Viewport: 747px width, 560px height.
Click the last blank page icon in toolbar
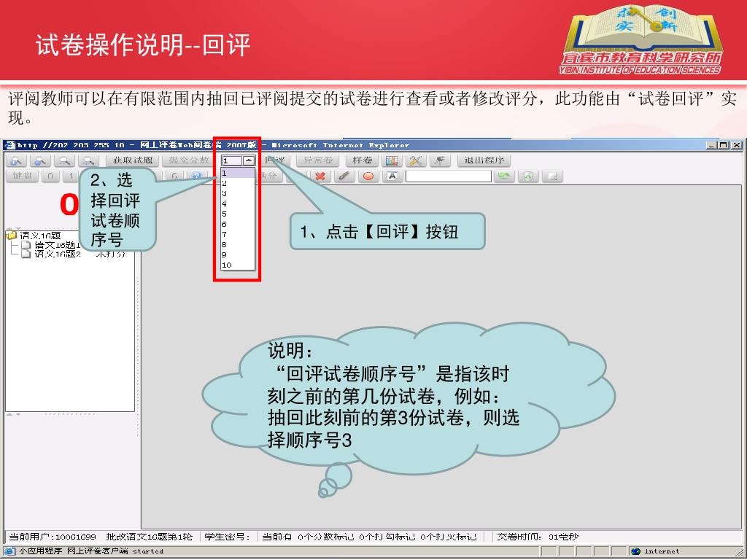click(x=552, y=176)
